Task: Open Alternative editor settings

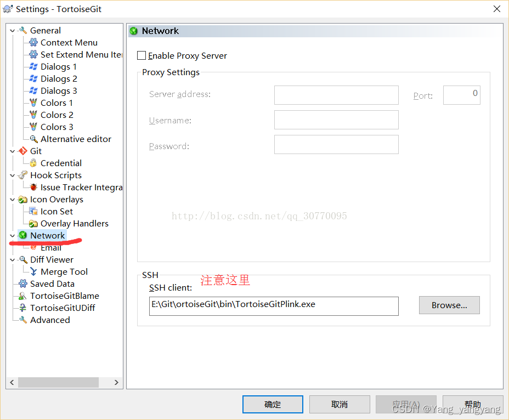Action: (x=76, y=139)
